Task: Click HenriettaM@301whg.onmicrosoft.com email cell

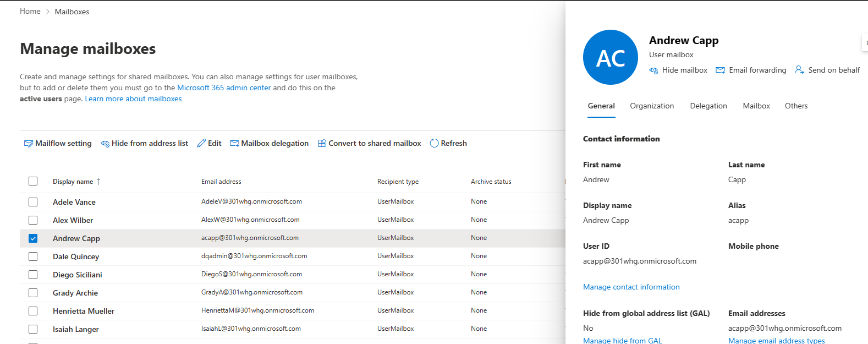Action: [x=257, y=310]
